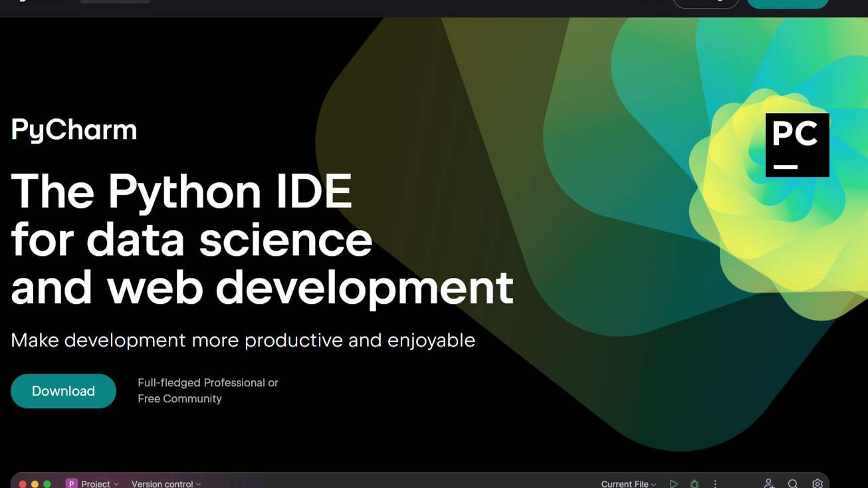Click the "Free Community" text
The image size is (868, 488).
click(179, 399)
